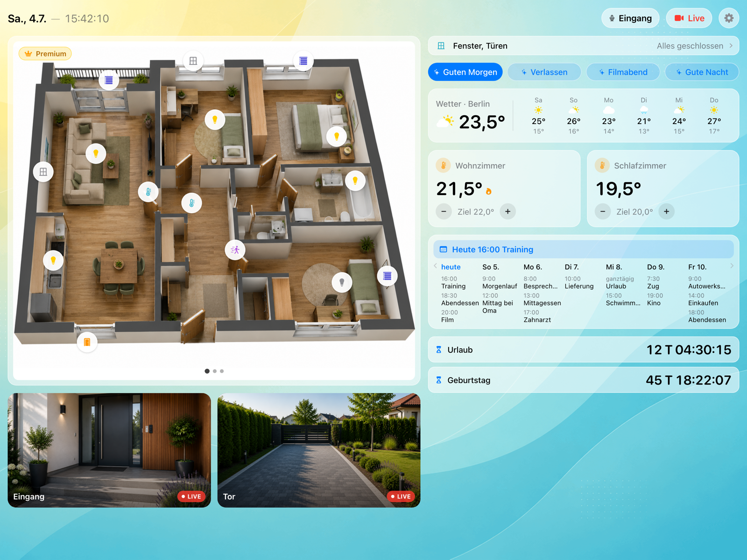This screenshot has width=747, height=560.
Task: Go to previous calendar week arrow
Action: click(435, 266)
